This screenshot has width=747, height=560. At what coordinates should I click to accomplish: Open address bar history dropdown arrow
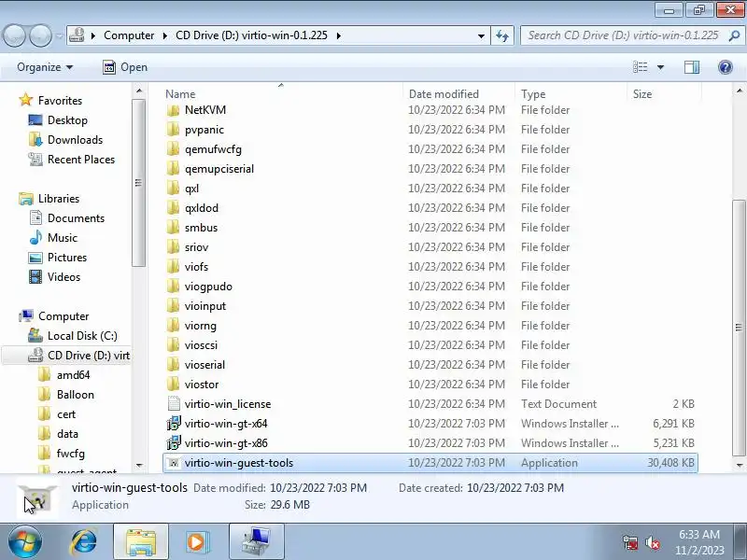point(481,35)
